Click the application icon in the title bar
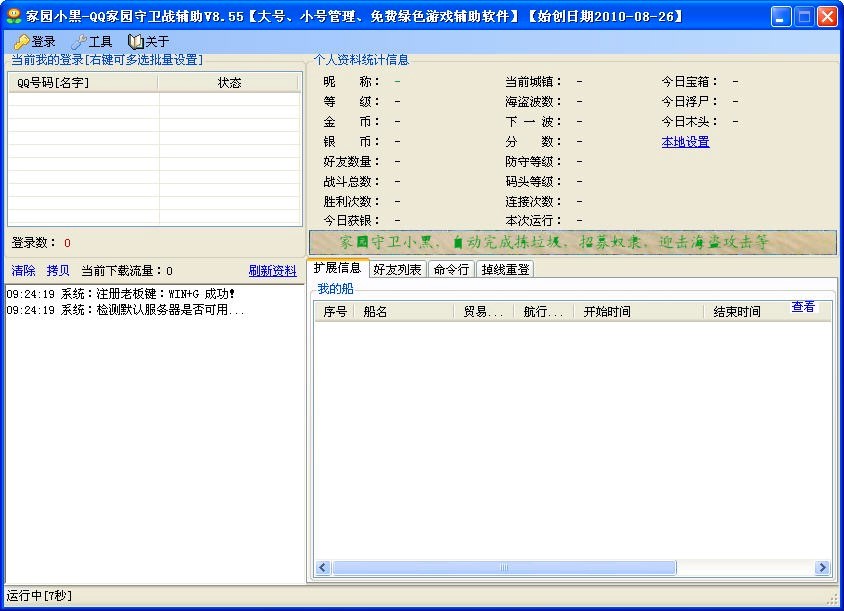The width and height of the screenshot is (844, 611). pyautogui.click(x=14, y=14)
